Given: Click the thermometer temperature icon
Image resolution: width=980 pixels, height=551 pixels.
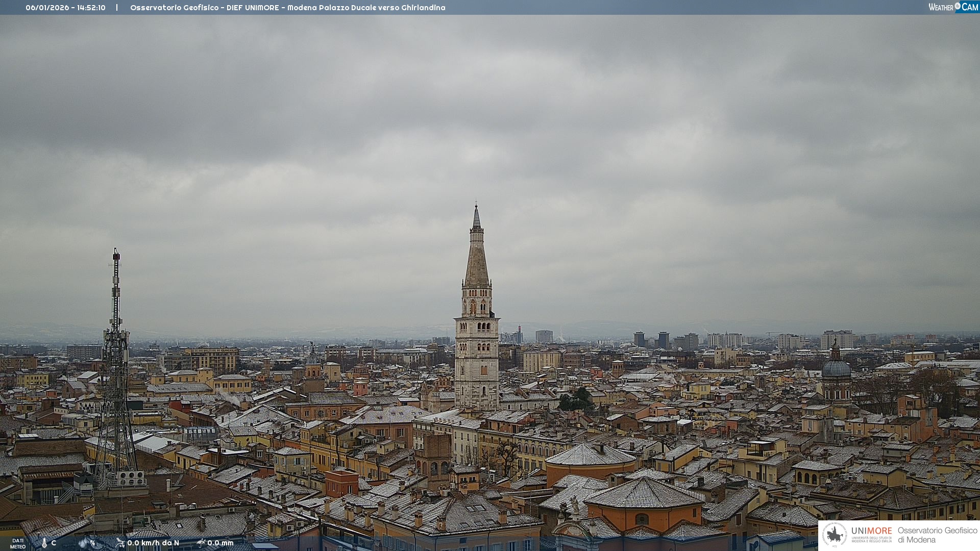Looking at the screenshot, I should (x=44, y=543).
